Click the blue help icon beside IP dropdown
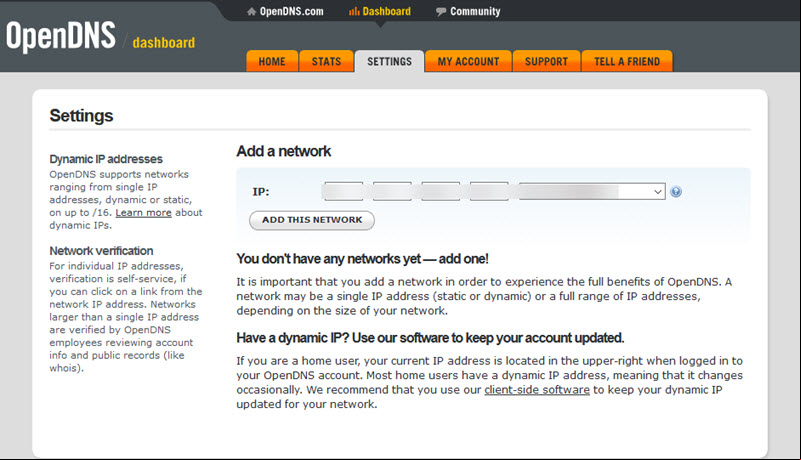This screenshot has height=460, width=801. coord(676,192)
